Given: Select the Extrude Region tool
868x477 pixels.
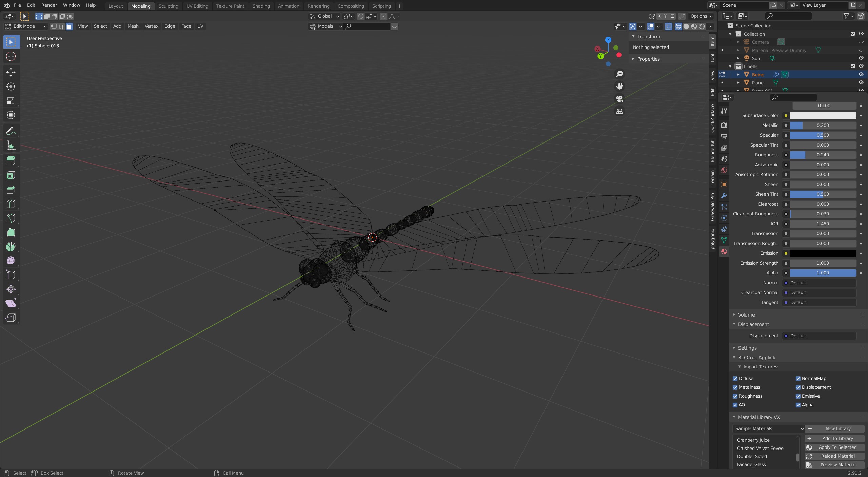Looking at the screenshot, I should pos(11,160).
